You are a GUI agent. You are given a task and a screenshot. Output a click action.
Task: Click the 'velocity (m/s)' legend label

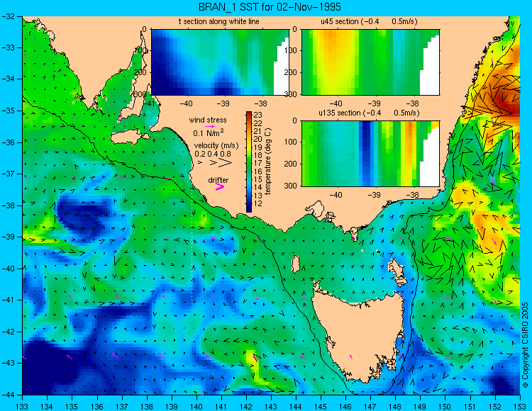(216, 146)
